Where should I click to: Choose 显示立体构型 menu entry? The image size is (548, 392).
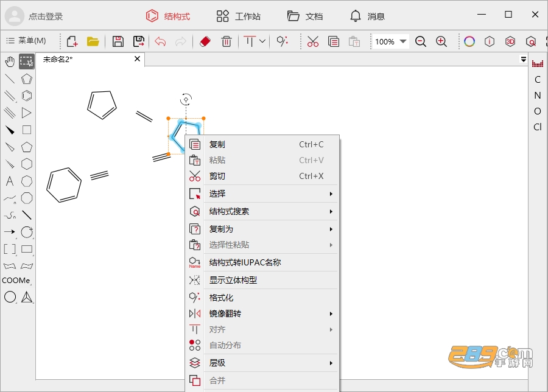[264, 280]
